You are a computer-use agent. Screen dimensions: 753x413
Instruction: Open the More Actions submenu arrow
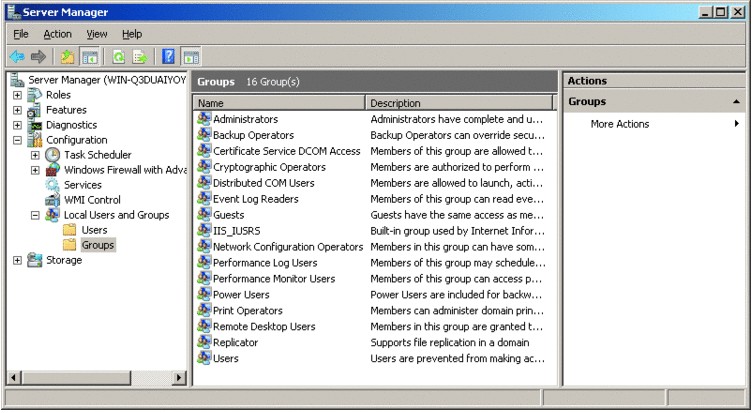(736, 124)
